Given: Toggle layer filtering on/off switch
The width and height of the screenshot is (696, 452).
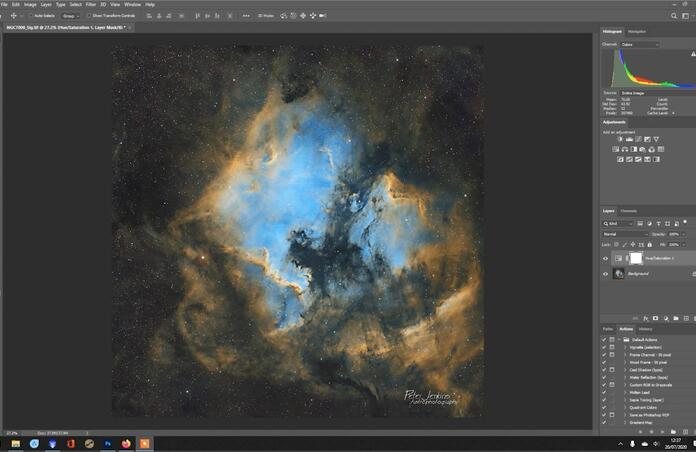Looking at the screenshot, I should point(685,222).
